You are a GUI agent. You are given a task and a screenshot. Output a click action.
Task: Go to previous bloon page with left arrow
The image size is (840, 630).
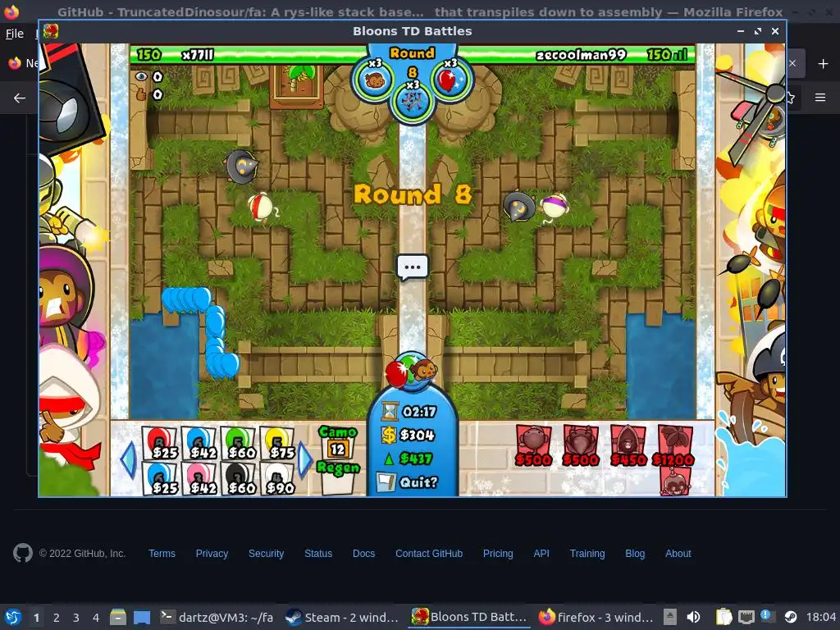click(128, 459)
